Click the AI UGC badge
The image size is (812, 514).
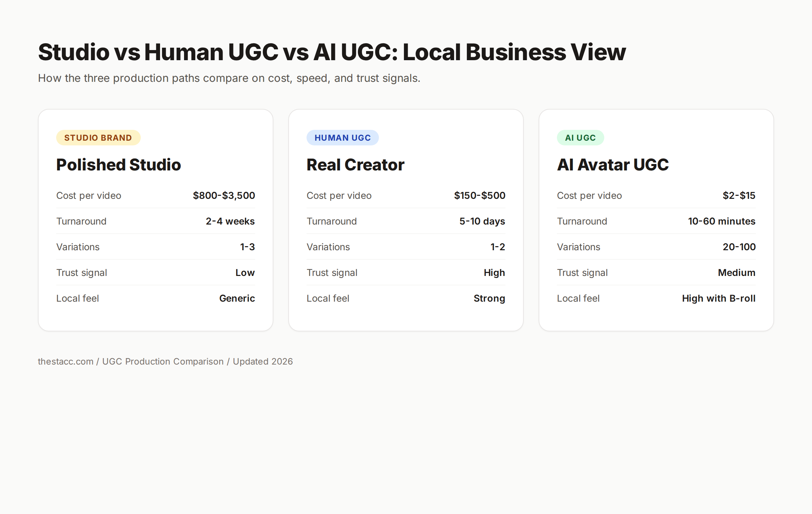[580, 138]
